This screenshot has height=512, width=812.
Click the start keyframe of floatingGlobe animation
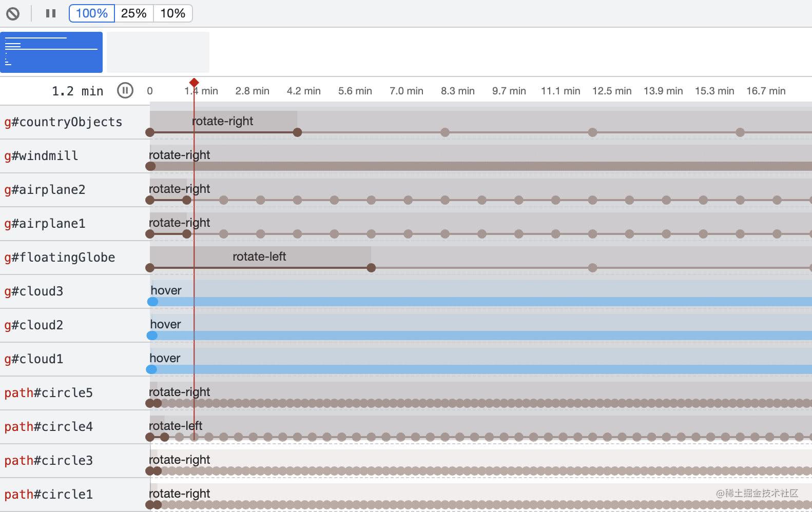point(150,268)
